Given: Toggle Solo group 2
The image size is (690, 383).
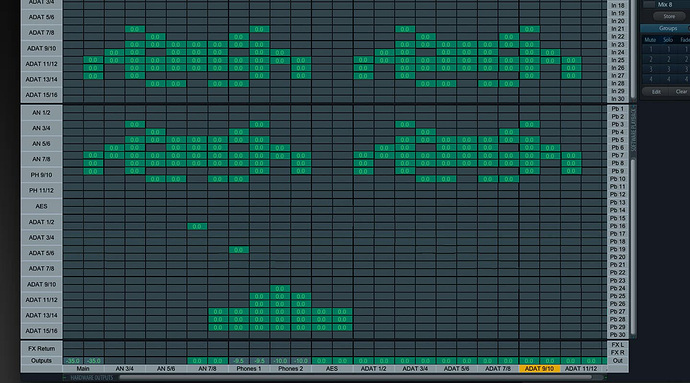Looking at the screenshot, I should pyautogui.click(x=668, y=59).
